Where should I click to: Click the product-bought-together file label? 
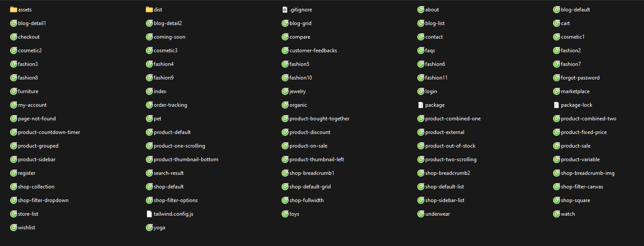[319, 119]
